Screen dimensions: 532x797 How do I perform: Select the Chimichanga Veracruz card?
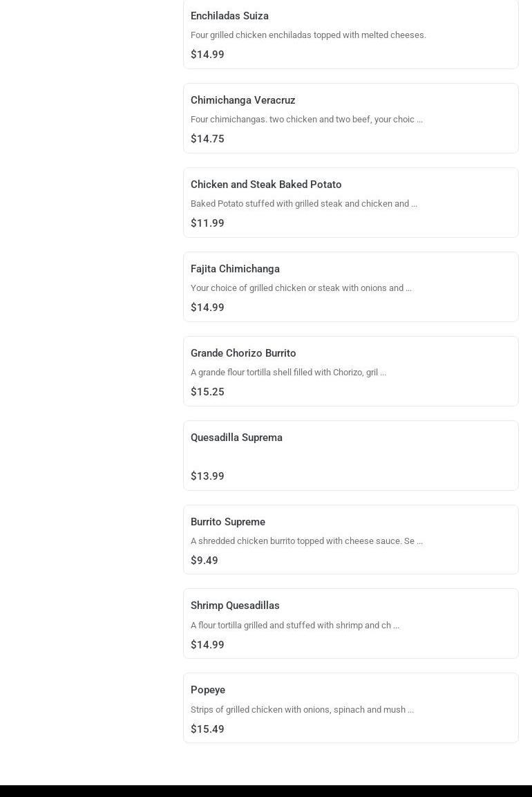350,118
